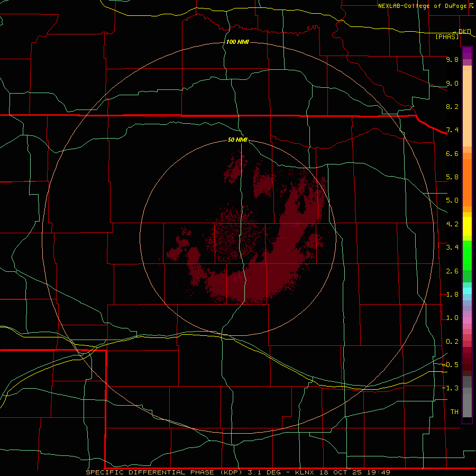
Task: Click the TH label on color scale
Action: coord(454,412)
